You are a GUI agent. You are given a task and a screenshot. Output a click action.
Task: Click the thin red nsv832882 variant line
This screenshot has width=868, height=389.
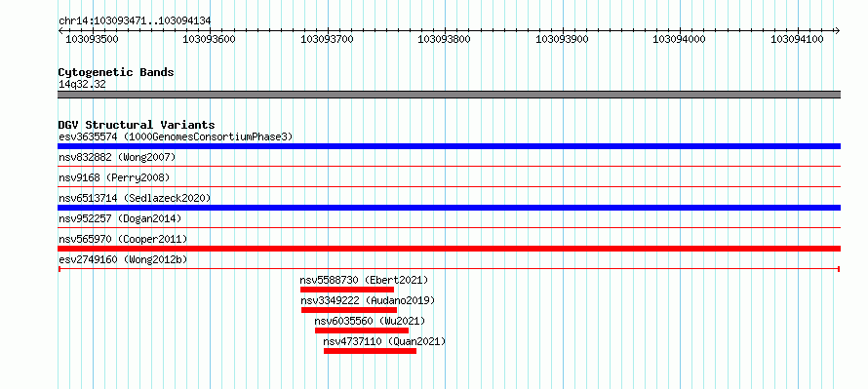pyautogui.click(x=449, y=166)
